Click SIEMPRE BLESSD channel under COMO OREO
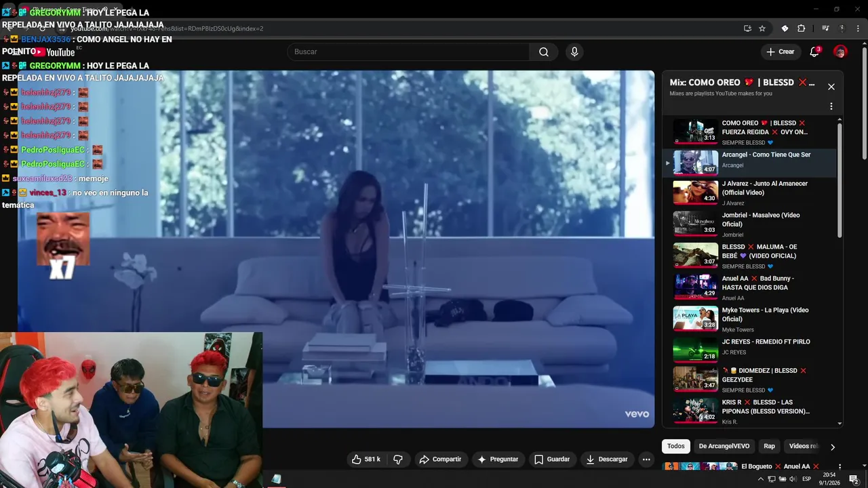Image resolution: width=868 pixels, height=488 pixels. tap(743, 142)
